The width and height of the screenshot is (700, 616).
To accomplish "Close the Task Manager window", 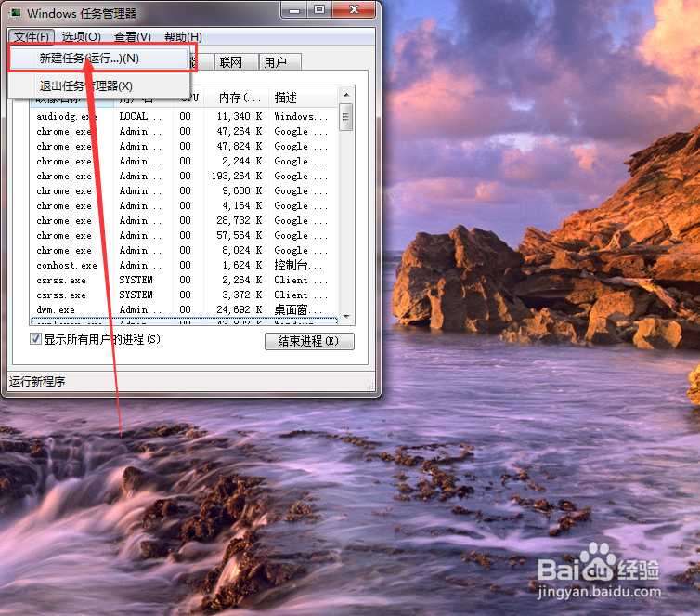I will pyautogui.click(x=354, y=10).
